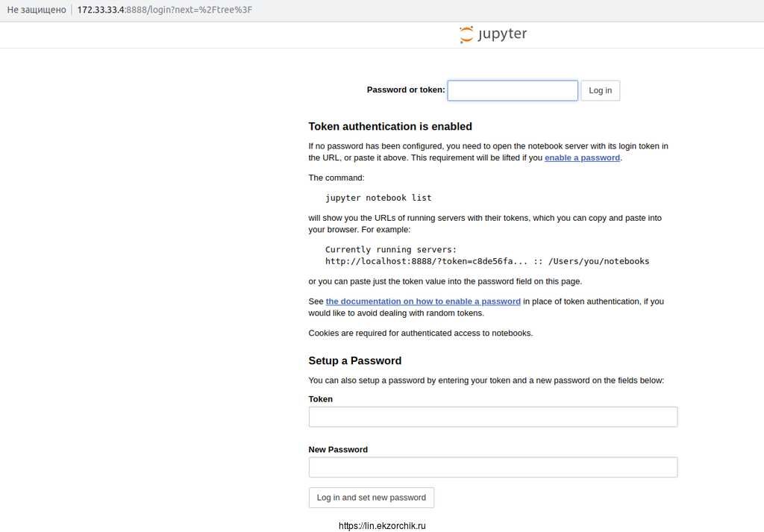This screenshot has height=532, width=764.
Task: Open the documentation on enabling a password link
Action: tap(423, 301)
